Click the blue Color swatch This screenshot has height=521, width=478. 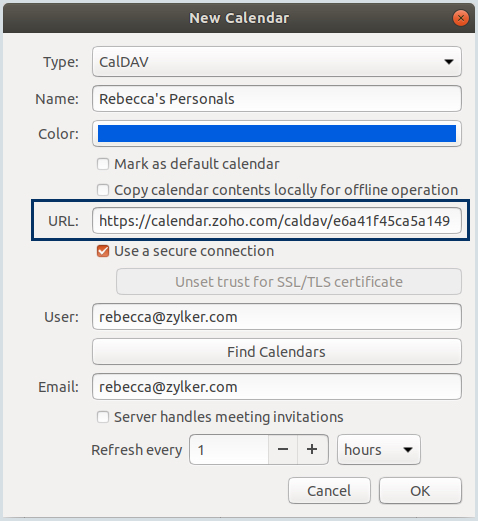277,134
